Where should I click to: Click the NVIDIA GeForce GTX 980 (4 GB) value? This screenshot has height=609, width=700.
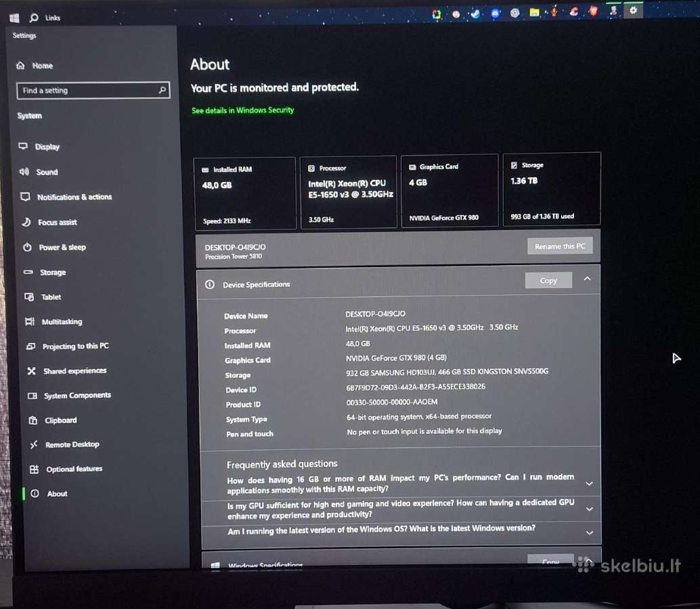click(396, 358)
